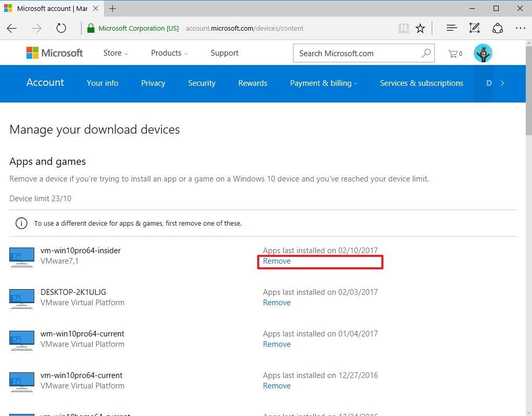
Task: Open the Store dropdown menu
Action: 115,53
